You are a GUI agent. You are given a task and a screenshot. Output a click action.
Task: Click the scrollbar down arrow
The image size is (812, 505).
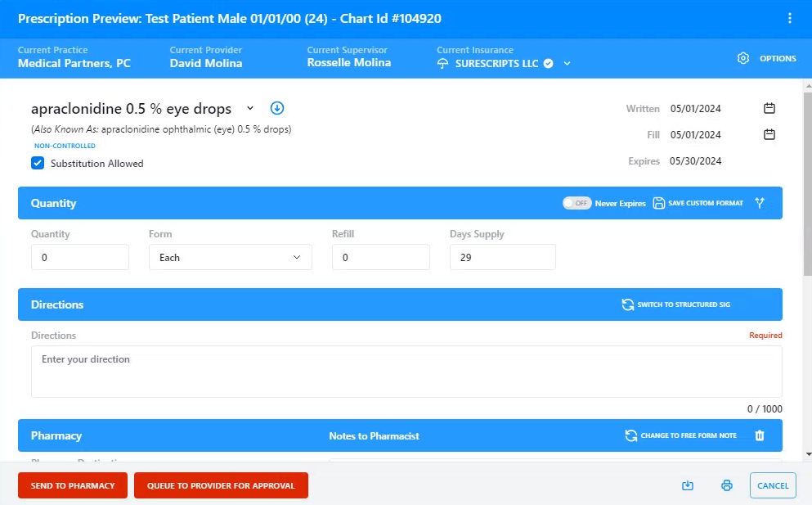pos(809,455)
